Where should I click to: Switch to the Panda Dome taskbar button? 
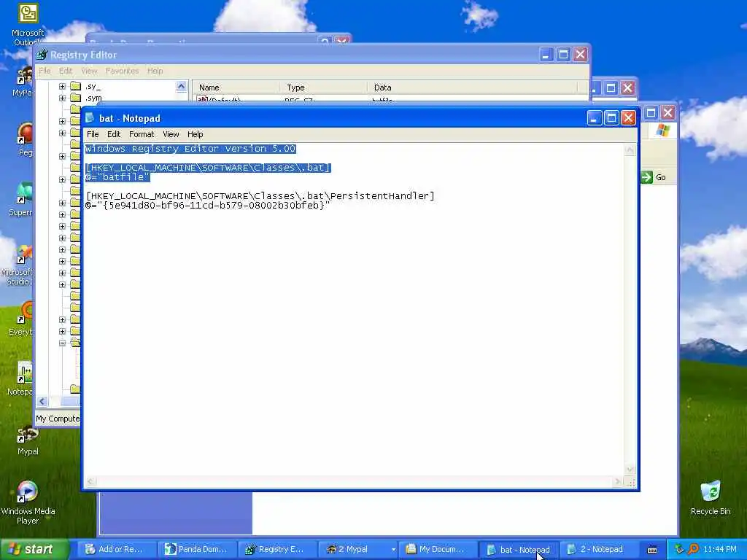(197, 550)
